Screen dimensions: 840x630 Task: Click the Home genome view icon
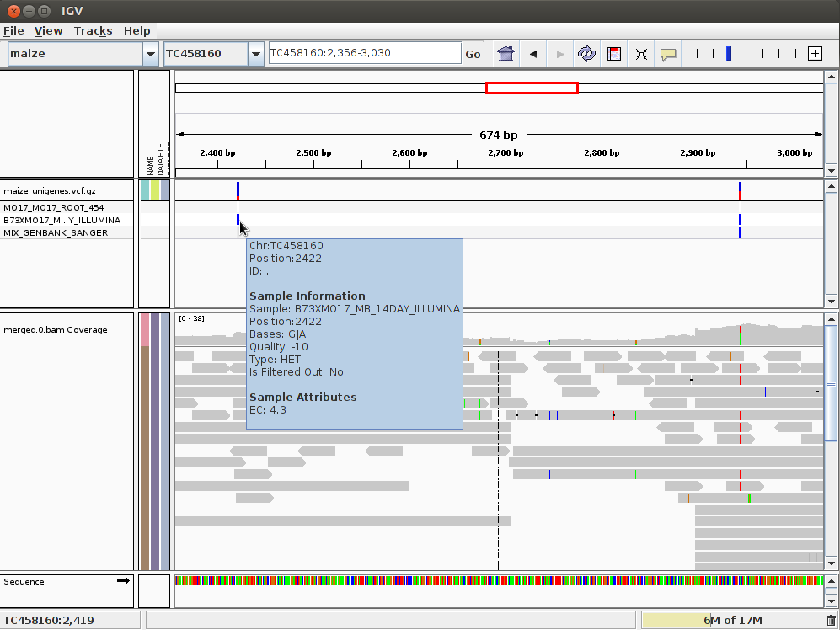pos(506,54)
